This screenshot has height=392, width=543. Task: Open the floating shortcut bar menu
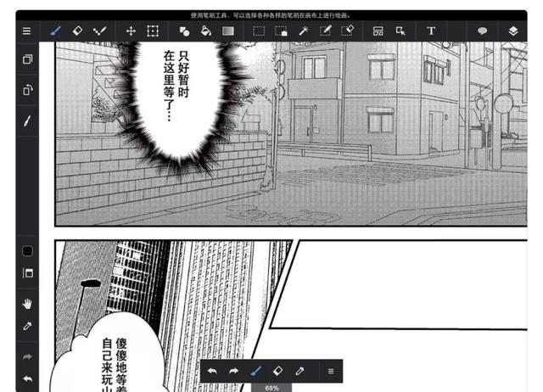coord(331,372)
